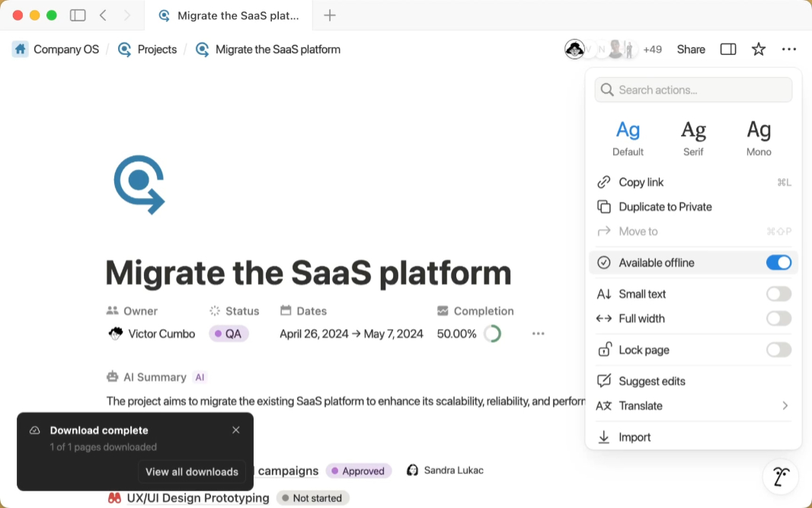Click the Share button
This screenshot has height=508, width=812.
[690, 49]
